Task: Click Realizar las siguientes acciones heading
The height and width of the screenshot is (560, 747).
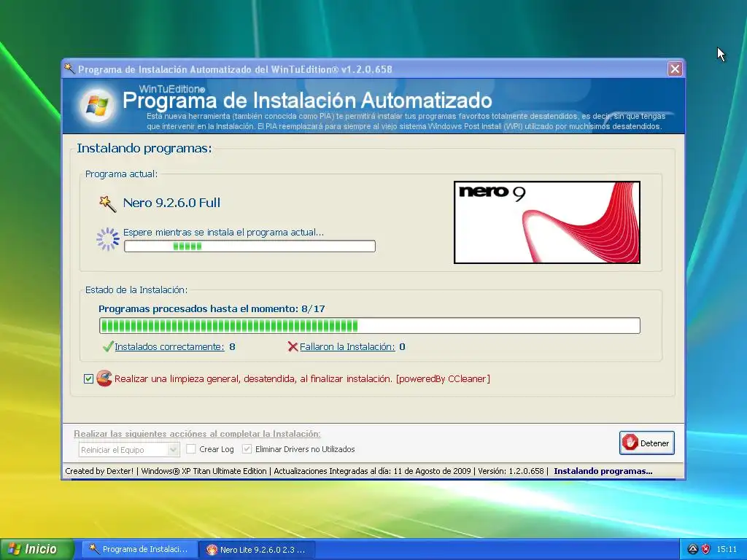Action: [197, 434]
